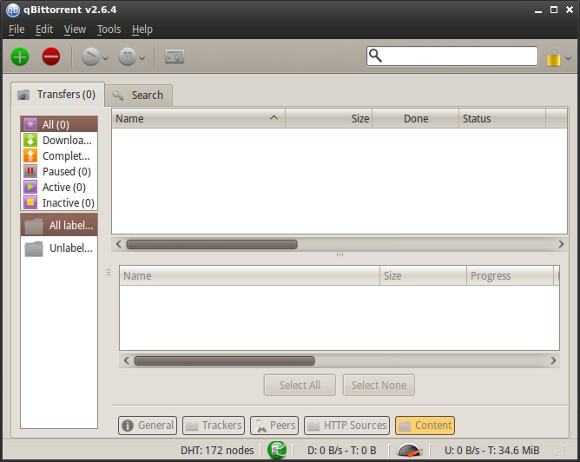This screenshot has width=580, height=462.
Task: Sort transfers by Status column
Action: pyautogui.click(x=502, y=118)
